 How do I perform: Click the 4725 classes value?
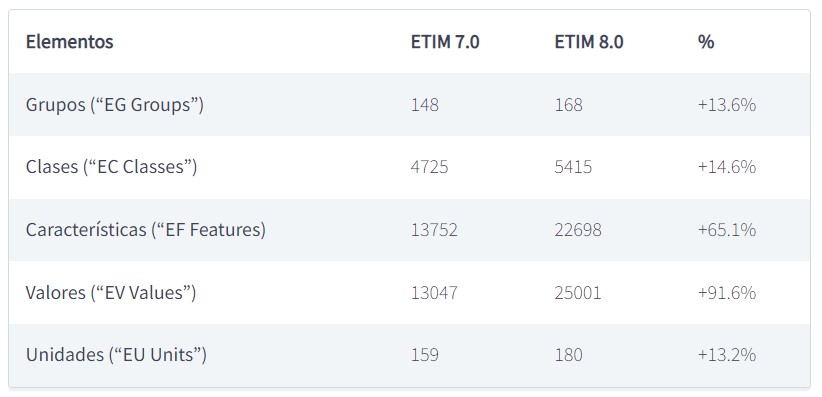pos(429,167)
